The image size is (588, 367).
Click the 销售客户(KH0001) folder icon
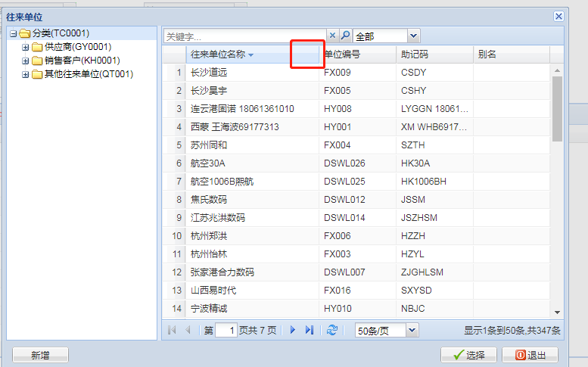(x=37, y=61)
